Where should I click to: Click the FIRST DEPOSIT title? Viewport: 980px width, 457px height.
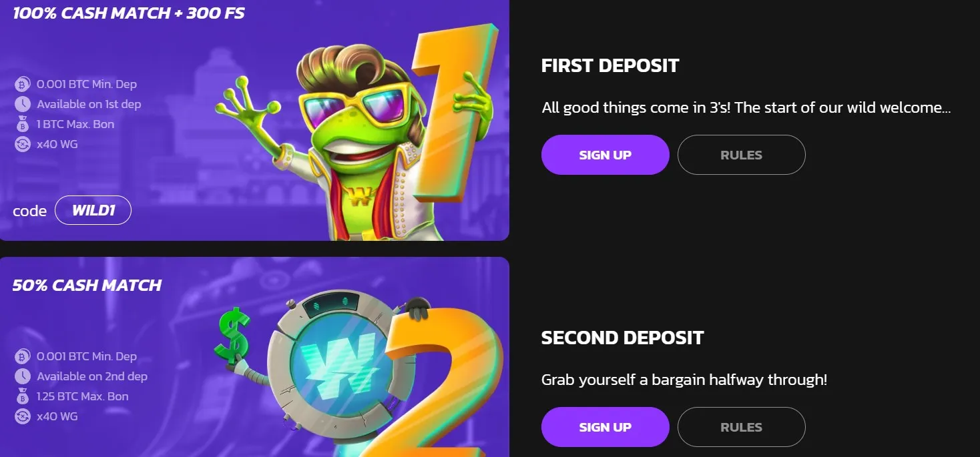pyautogui.click(x=610, y=65)
